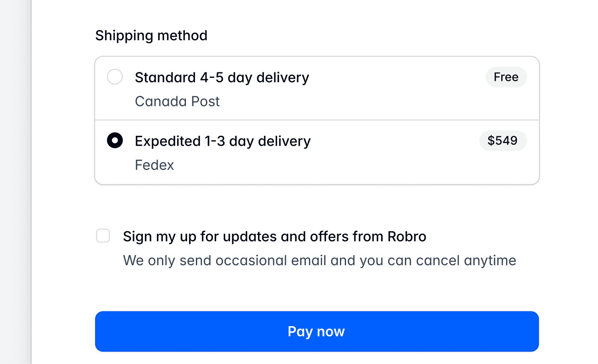Click the Pay now button
The width and height of the screenshot is (598, 364).
click(317, 331)
